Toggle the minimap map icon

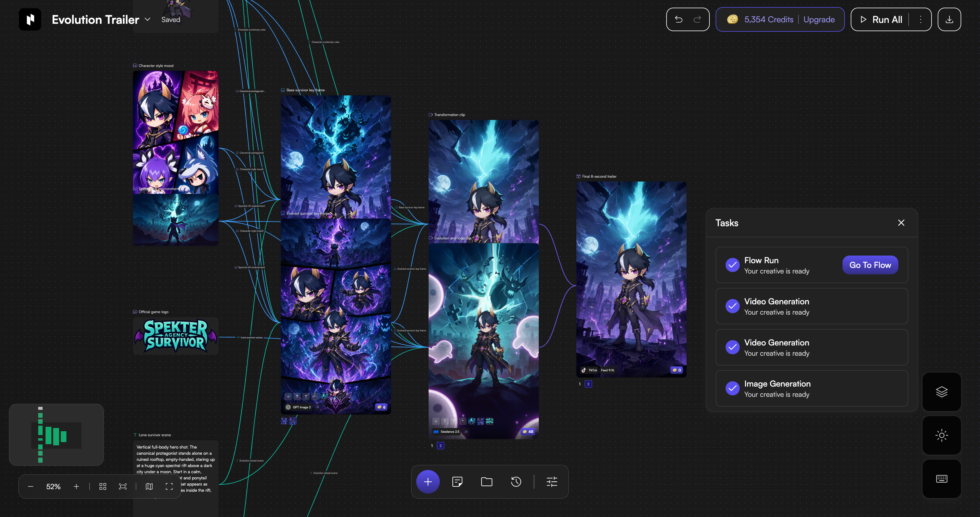pyautogui.click(x=149, y=486)
